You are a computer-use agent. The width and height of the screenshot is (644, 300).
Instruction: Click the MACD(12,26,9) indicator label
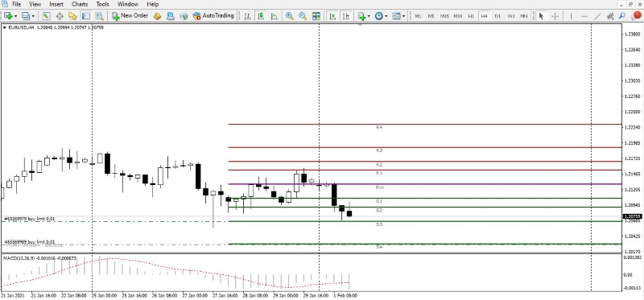click(39, 257)
